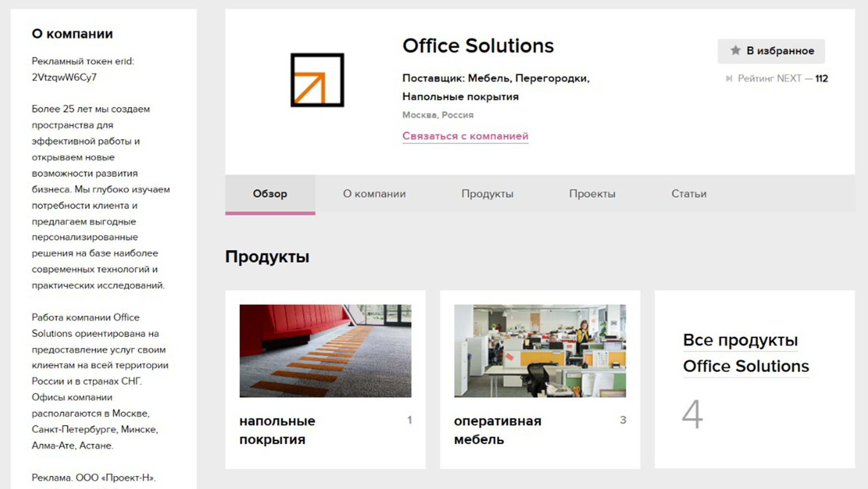Open the red carpet floor covering thumbnail
868x489 pixels.
point(325,351)
